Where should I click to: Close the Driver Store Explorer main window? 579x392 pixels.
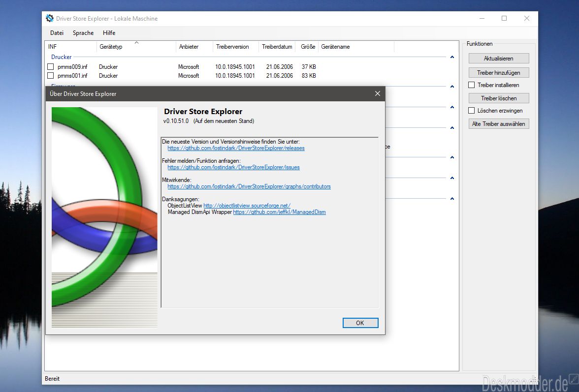(527, 18)
